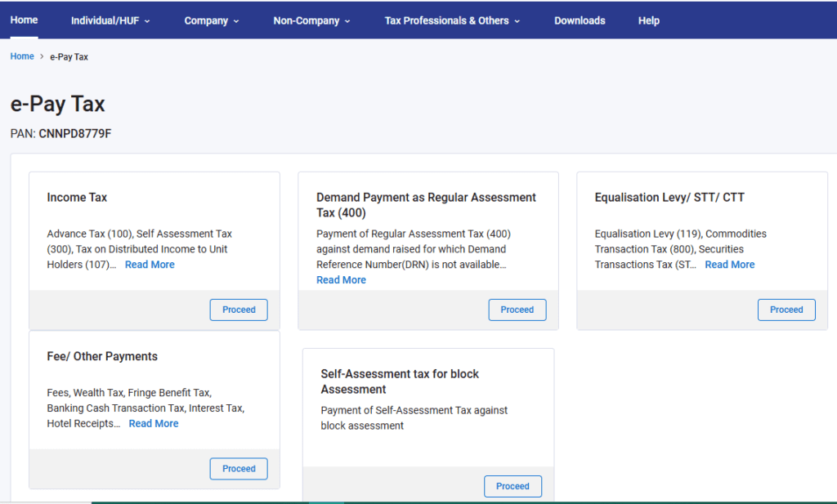Expand the Company dropdown menu
Image resolution: width=837 pixels, height=504 pixels.
(212, 21)
